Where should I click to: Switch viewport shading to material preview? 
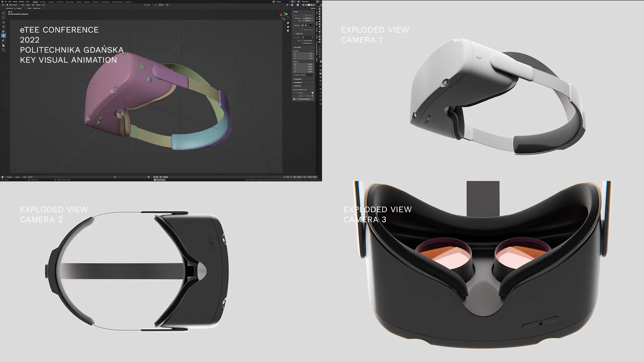point(311,5)
